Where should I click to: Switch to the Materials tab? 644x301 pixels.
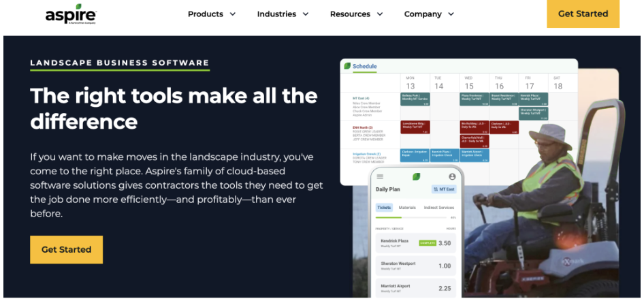(407, 208)
